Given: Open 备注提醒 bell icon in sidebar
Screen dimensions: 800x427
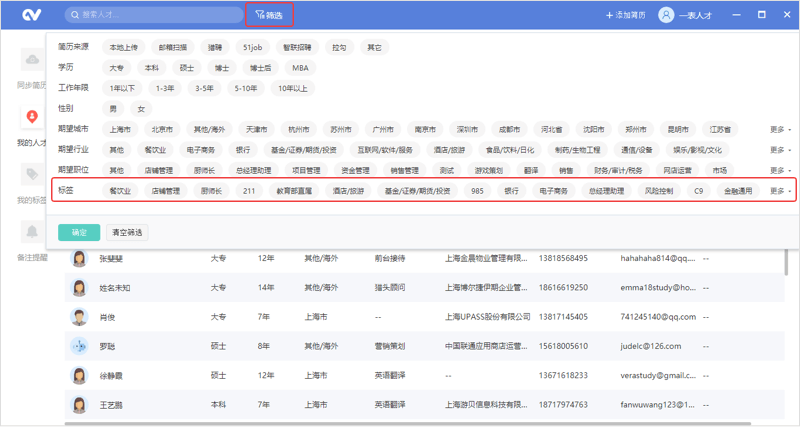Looking at the screenshot, I should 32,232.
